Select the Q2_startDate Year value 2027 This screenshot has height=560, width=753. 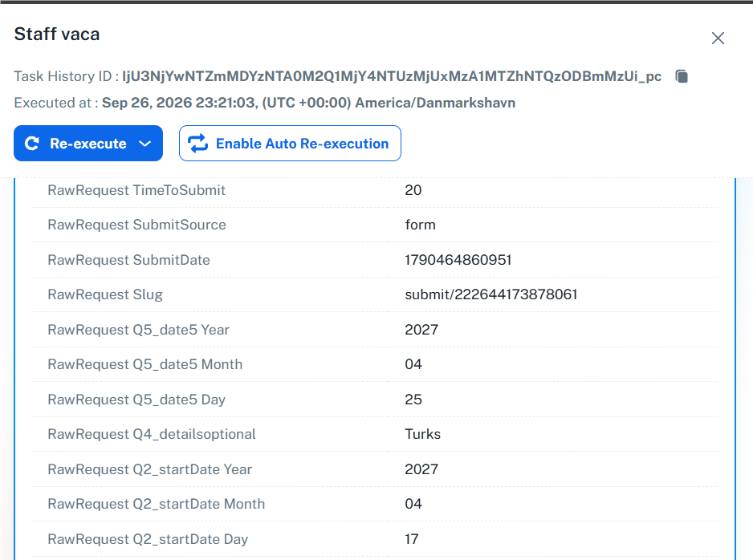coord(421,469)
